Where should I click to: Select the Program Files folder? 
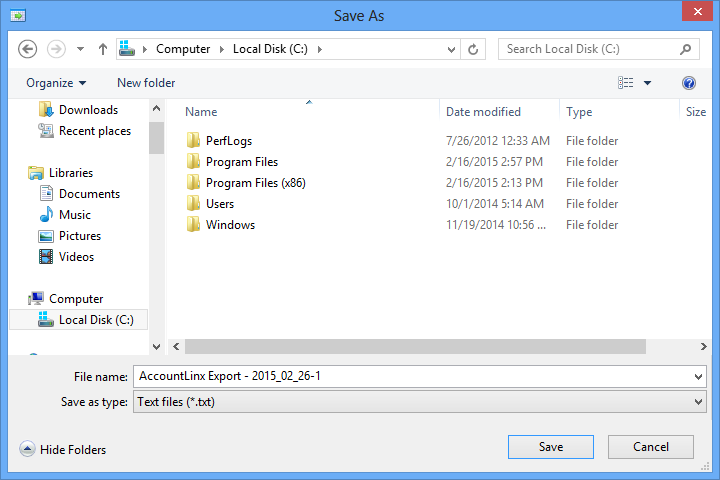[242, 162]
